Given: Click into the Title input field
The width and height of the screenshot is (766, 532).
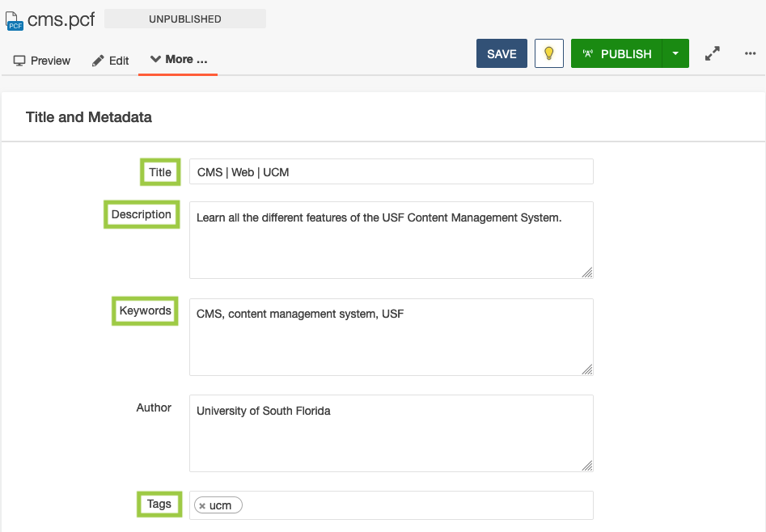Looking at the screenshot, I should click(391, 171).
